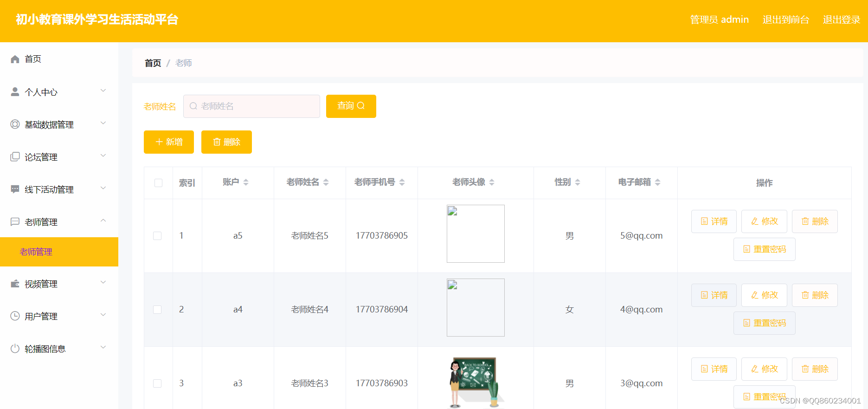Tick the checkbox for row a4

[x=157, y=310]
